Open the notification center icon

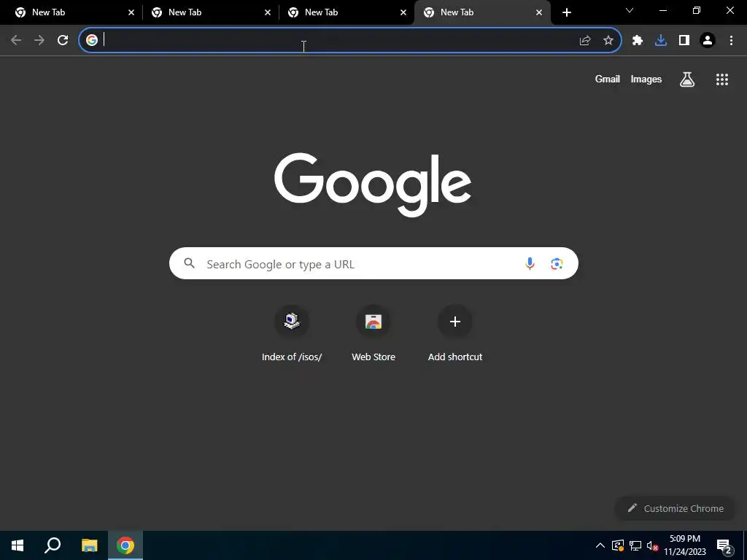(724, 546)
